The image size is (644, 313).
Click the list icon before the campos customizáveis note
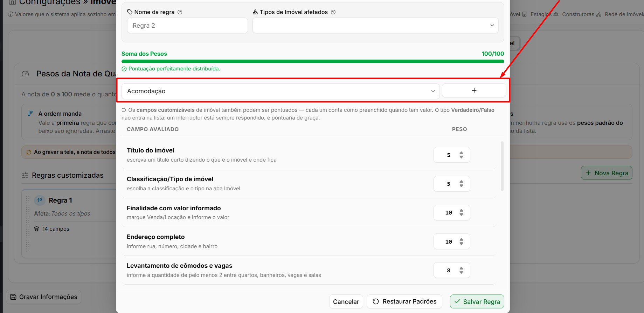tap(124, 110)
